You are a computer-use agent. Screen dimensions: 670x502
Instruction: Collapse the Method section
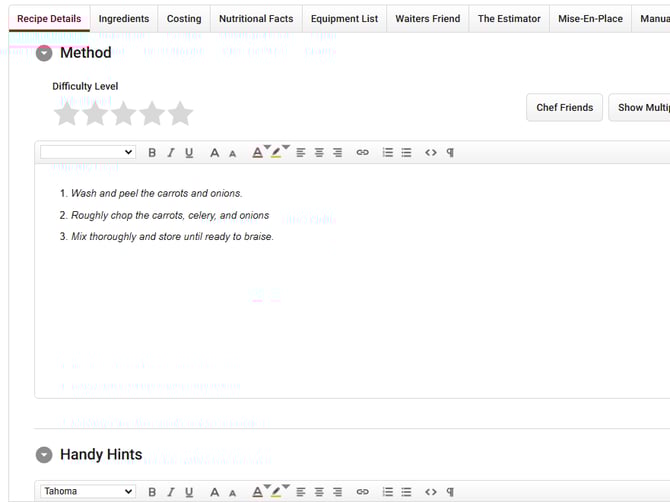point(44,53)
